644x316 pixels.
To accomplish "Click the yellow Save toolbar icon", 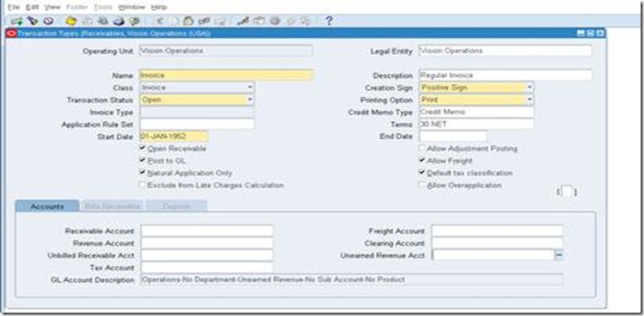I will (x=72, y=20).
